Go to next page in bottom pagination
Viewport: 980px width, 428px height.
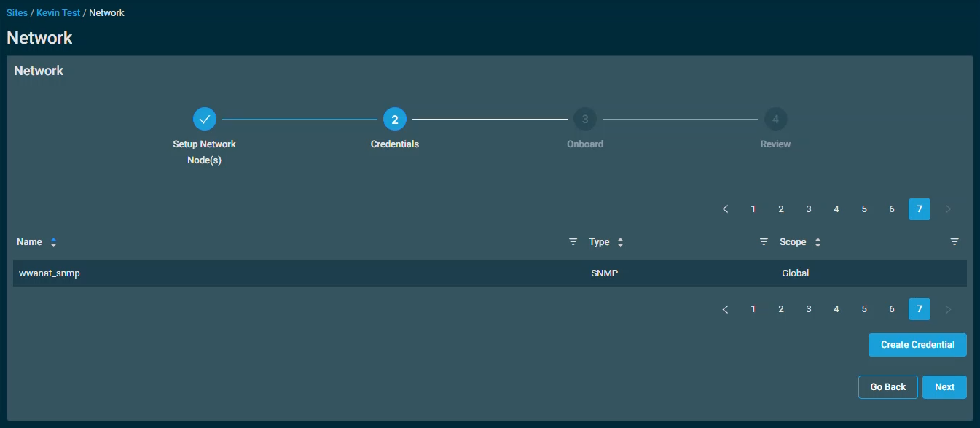coord(948,309)
